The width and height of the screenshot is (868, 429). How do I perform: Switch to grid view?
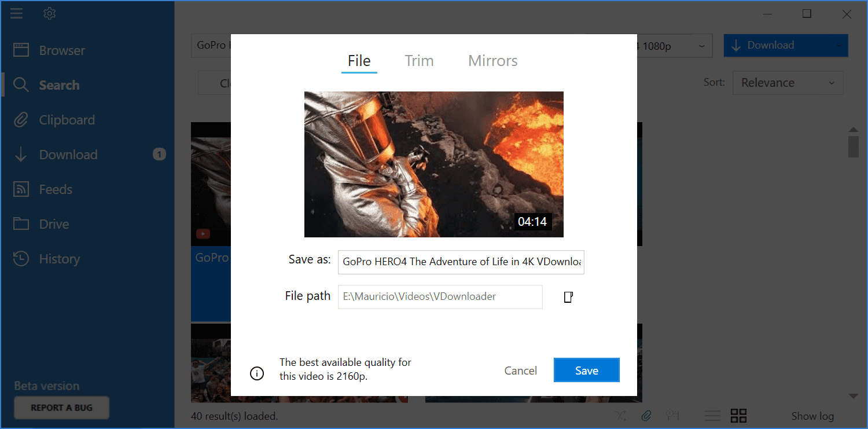738,415
